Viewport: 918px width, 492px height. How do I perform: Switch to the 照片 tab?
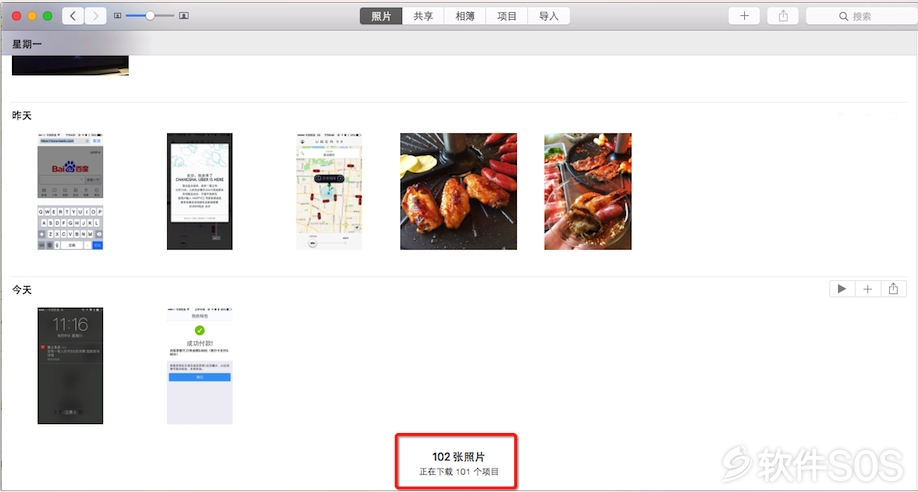381,16
